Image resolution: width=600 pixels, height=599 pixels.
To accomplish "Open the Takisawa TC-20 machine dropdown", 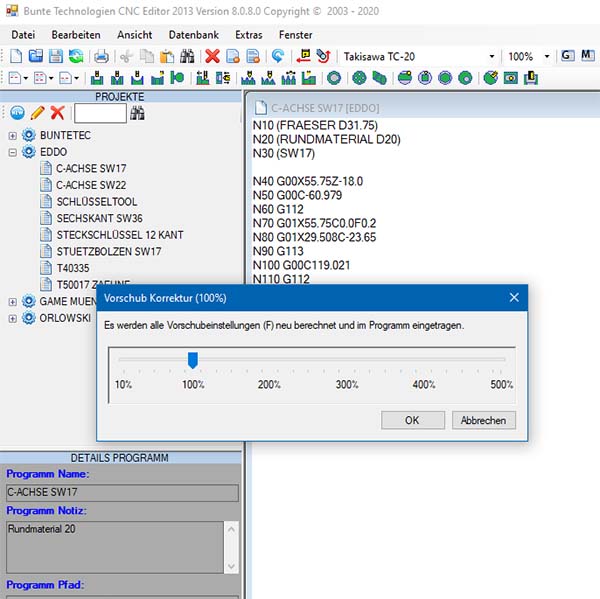I will (492, 57).
